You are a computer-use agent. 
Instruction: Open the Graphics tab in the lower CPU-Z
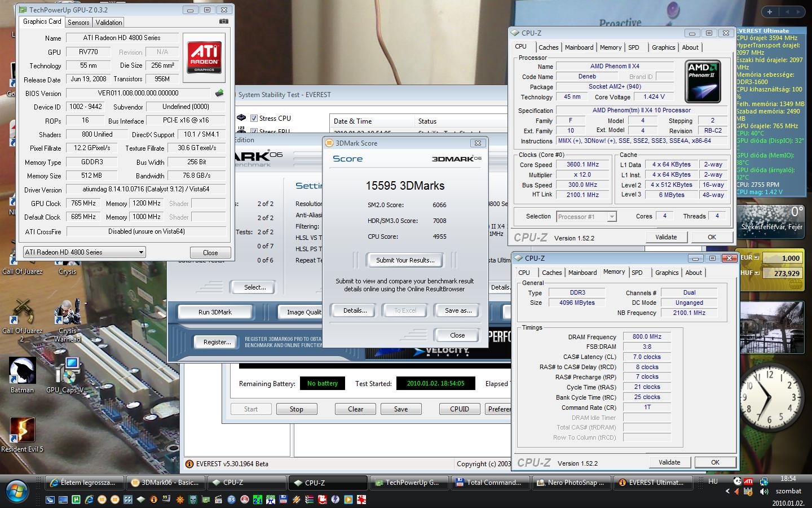point(667,273)
